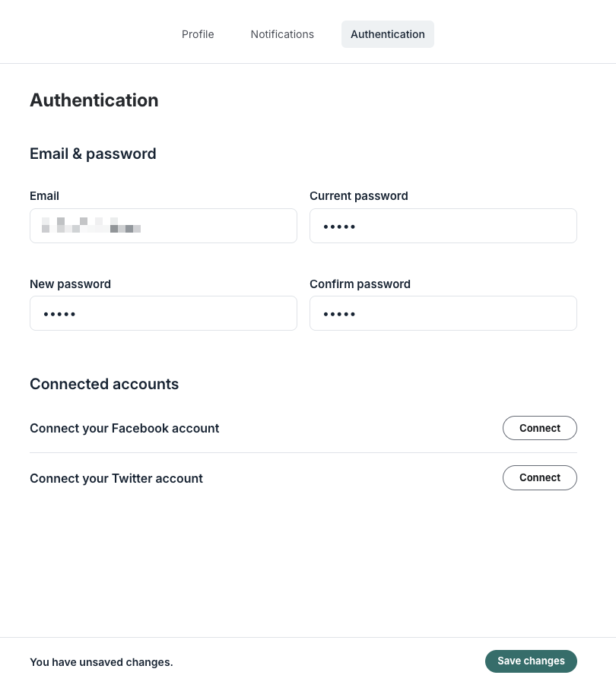Connect your Facebook account

point(539,428)
